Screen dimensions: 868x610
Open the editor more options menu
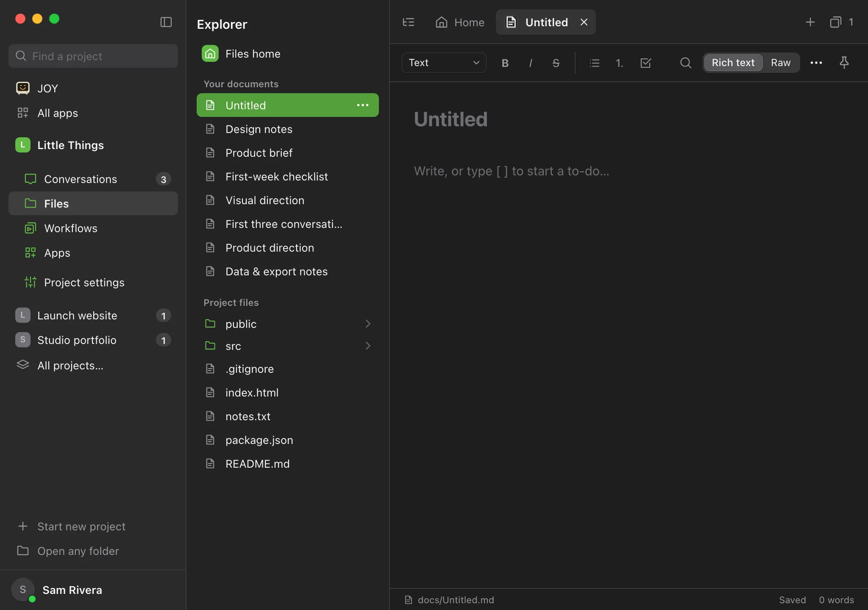point(816,63)
